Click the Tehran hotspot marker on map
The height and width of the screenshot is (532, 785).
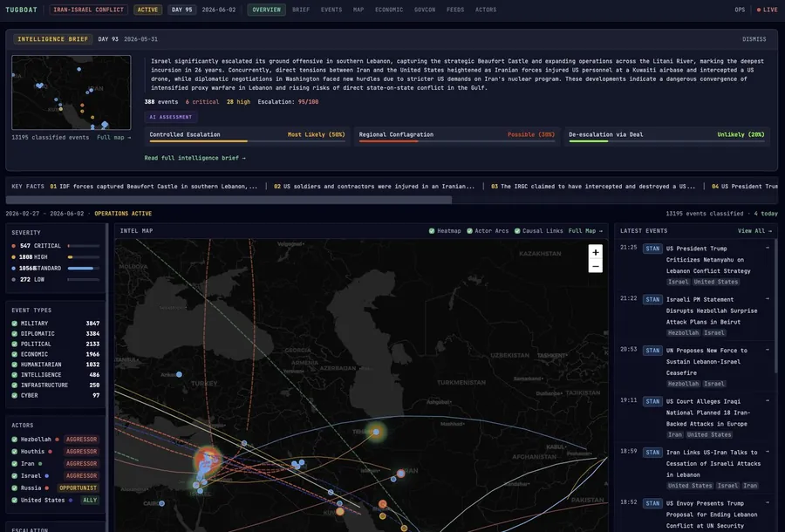click(x=376, y=432)
